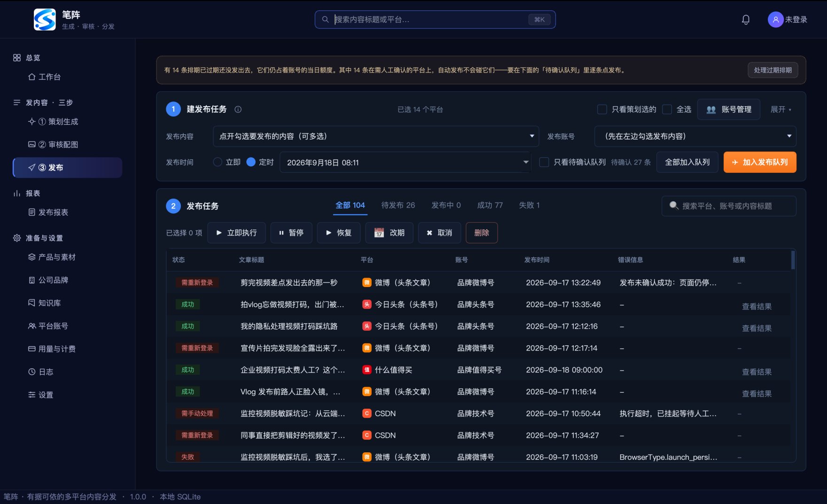
Task: Click the 公司品牌 building icon
Action: point(31,280)
